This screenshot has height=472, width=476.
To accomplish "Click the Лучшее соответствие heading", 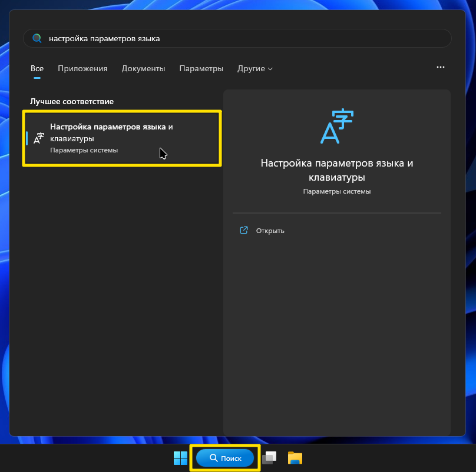I will (x=72, y=101).
